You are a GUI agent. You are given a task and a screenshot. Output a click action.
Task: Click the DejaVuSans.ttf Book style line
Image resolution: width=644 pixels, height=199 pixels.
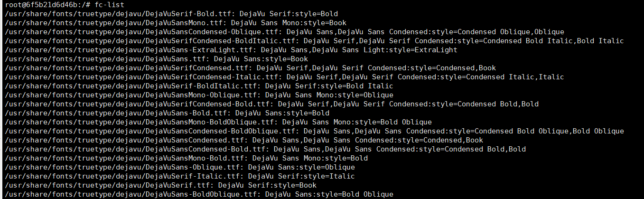156,59
